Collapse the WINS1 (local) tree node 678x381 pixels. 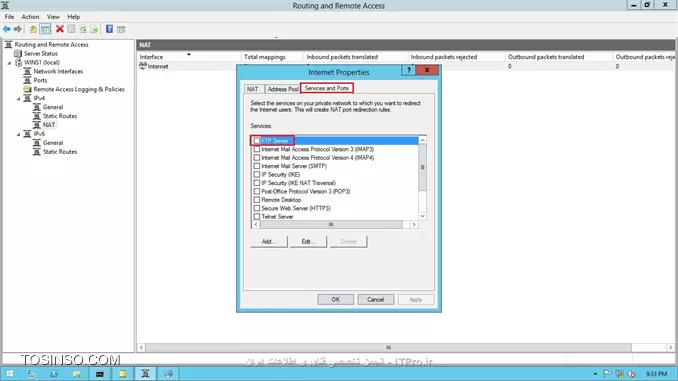pyautogui.click(x=9, y=63)
